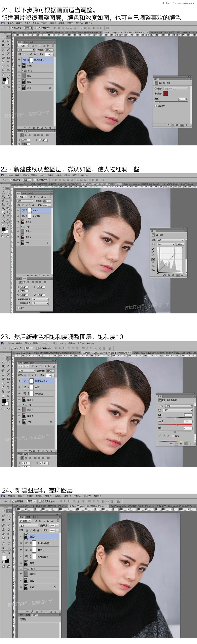Open RGB channel dropdown in step 22 curves panel
Screen dimensions: 197x644
click(x=166, y=244)
